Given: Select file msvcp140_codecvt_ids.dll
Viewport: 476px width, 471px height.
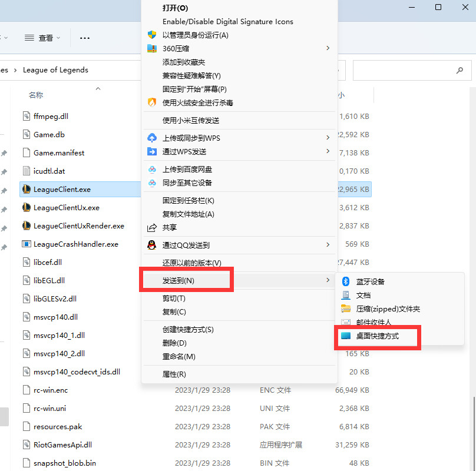Looking at the screenshot, I should tap(77, 372).
